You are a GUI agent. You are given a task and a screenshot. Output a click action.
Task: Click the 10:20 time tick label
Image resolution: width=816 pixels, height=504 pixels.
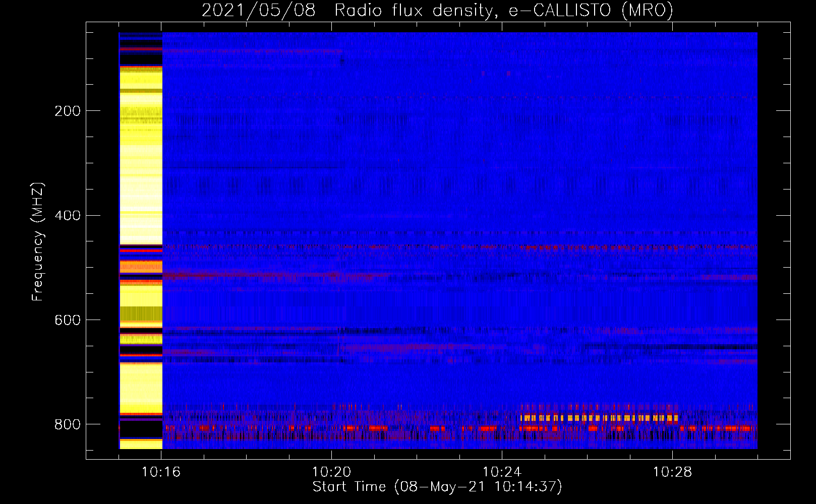pyautogui.click(x=331, y=472)
